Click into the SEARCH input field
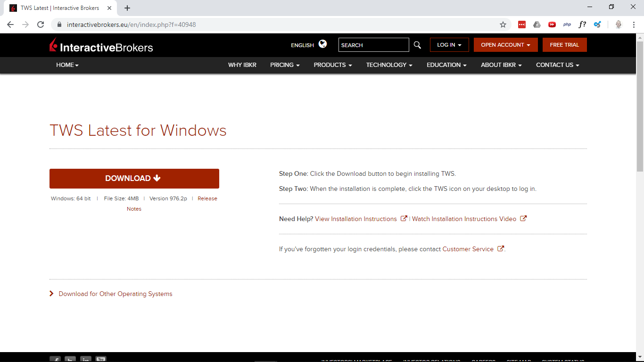Screen dimensions: 644x362 tap(374, 45)
